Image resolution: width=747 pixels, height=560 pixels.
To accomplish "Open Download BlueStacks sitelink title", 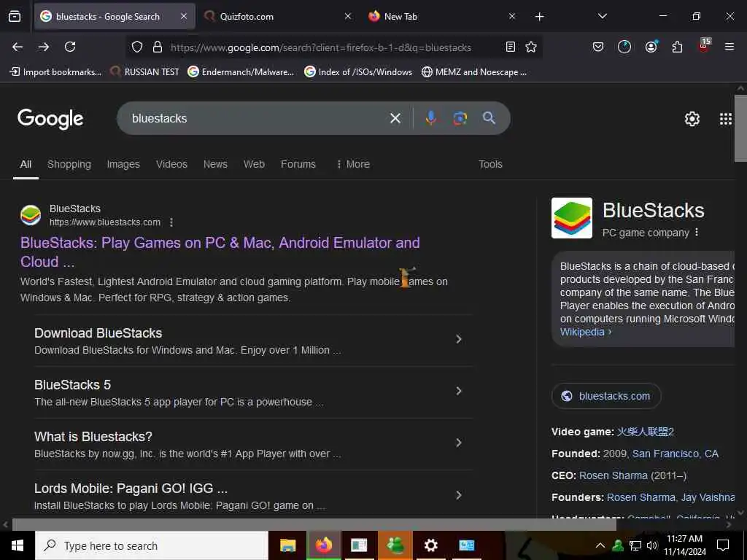I will (98, 333).
